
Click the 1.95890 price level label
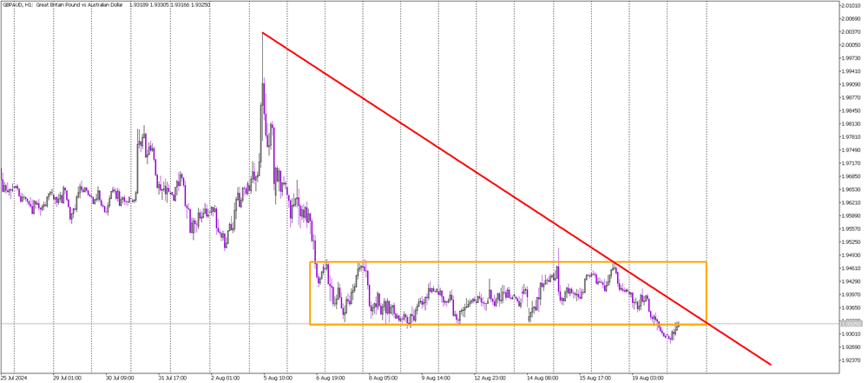pos(852,215)
